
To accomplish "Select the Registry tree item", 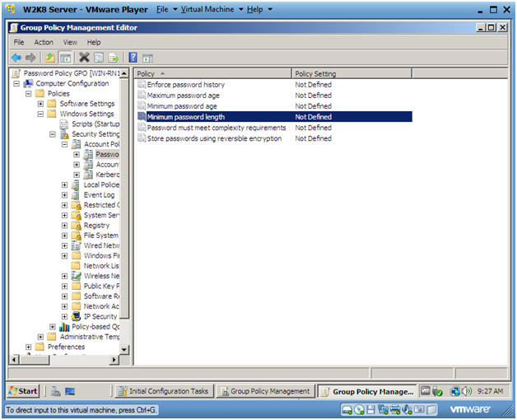I will [x=96, y=226].
